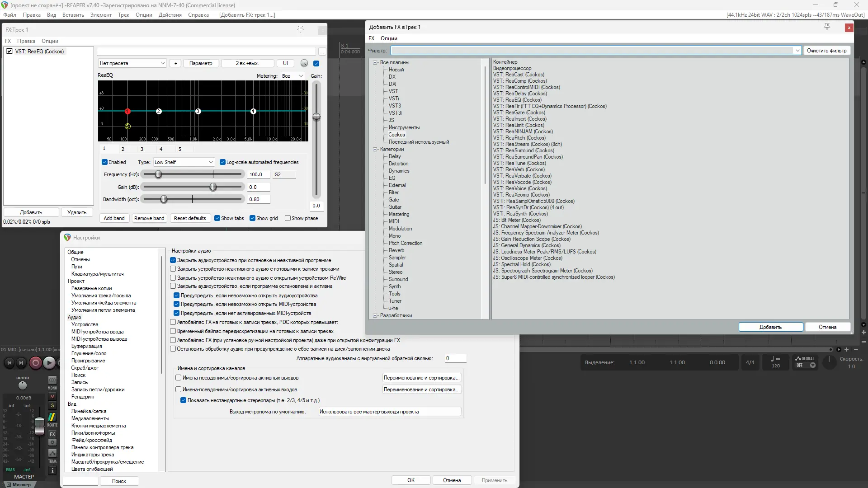868x488 pixels.
Task: Open master routing via striped Route icon
Action: [52, 417]
